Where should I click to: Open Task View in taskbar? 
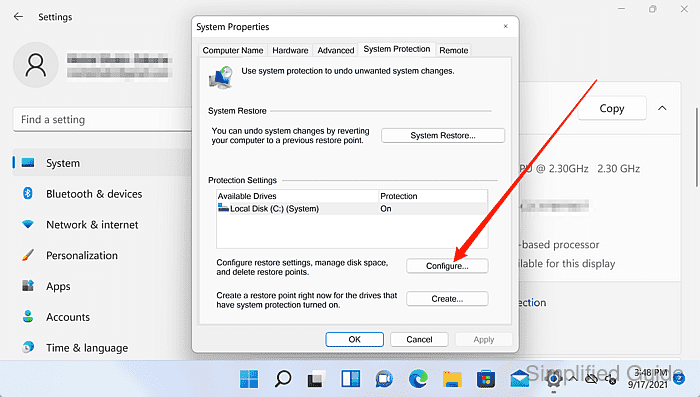(317, 379)
